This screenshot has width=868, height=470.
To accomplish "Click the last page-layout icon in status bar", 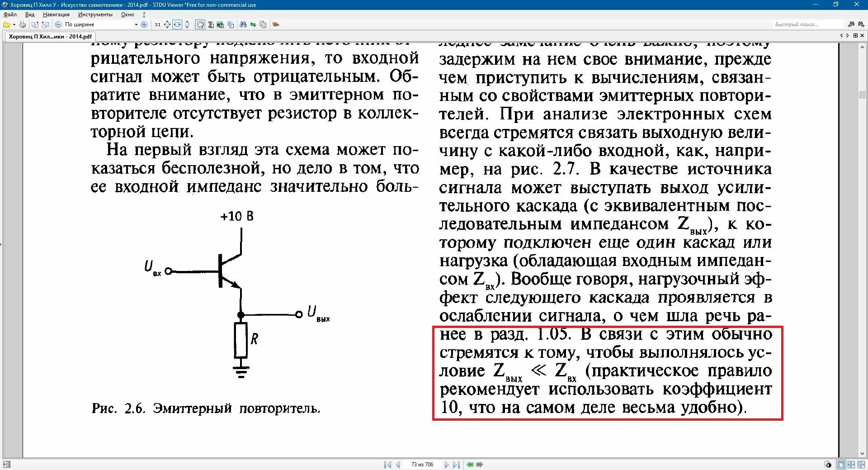I will 861,465.
